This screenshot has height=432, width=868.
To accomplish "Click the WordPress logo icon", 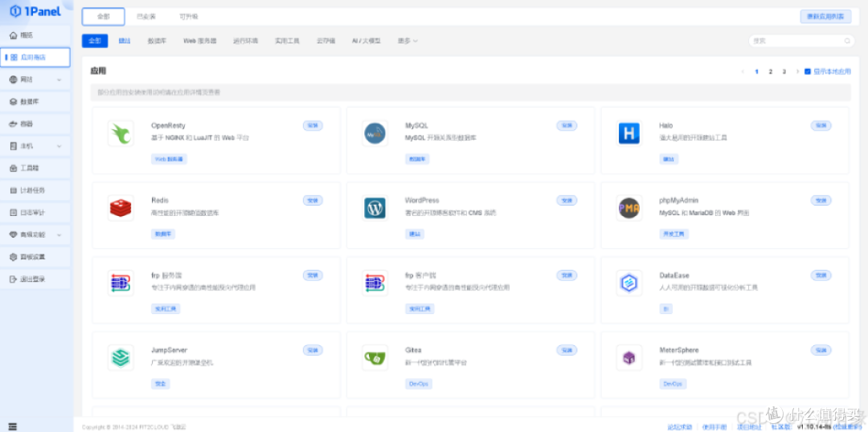I will [x=375, y=208].
